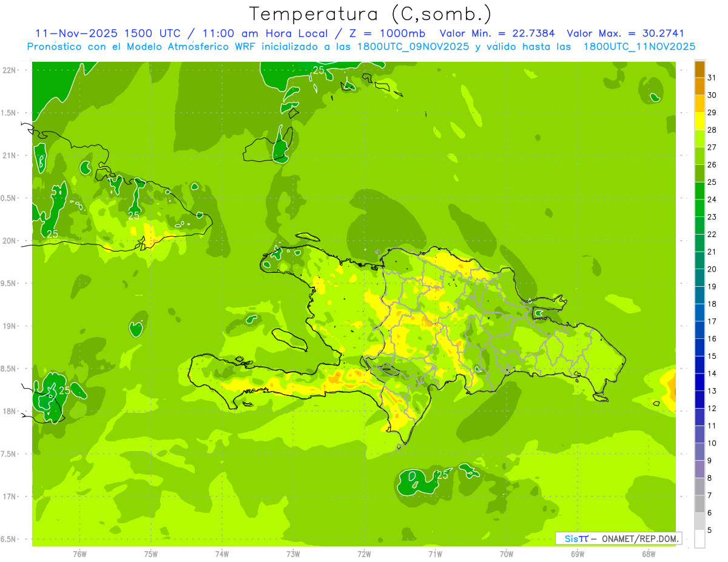
Task: Click the legend swatch between 24 and 25
Action: click(x=699, y=191)
